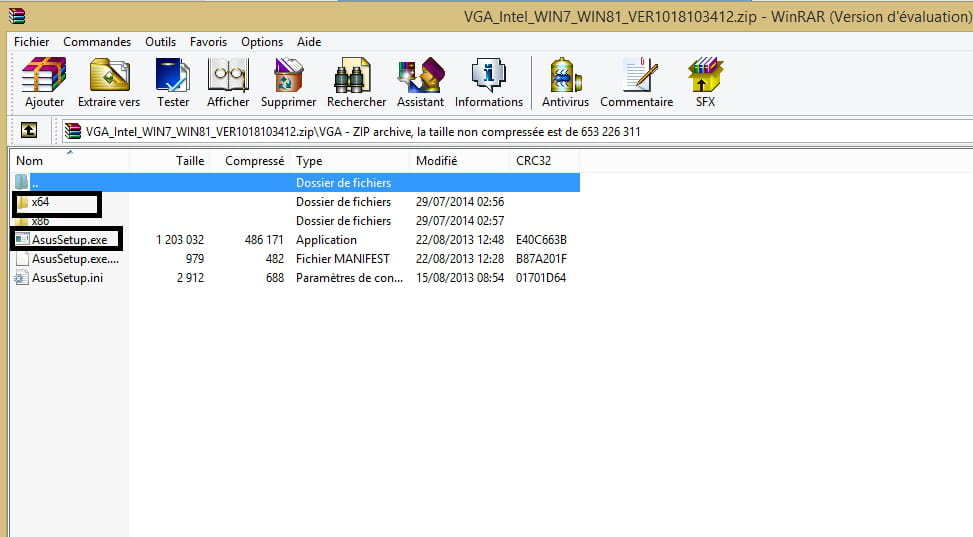Open the Commandes menu

(97, 42)
